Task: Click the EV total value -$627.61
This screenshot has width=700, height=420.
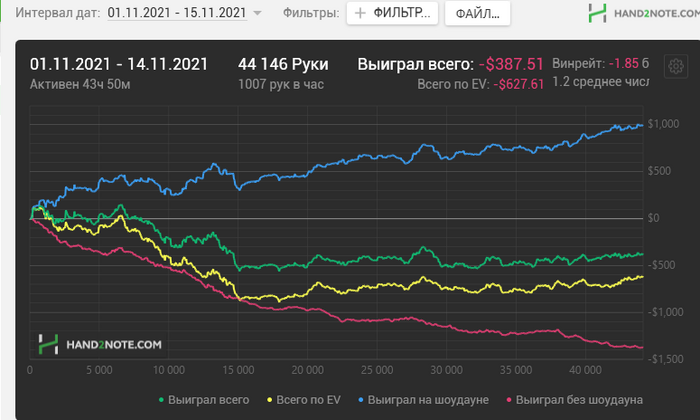Action: 519,84
